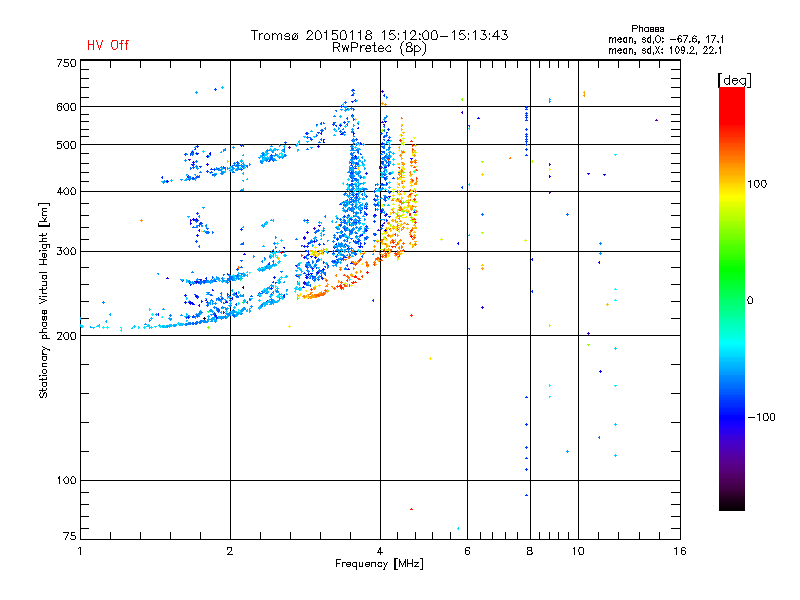Click x-axis tick label '6'

click(x=467, y=551)
